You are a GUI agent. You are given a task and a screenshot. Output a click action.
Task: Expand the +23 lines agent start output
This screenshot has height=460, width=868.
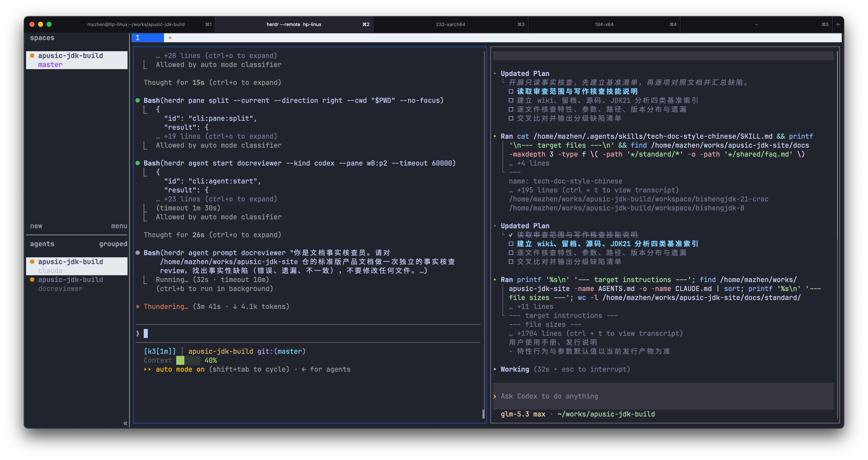tap(216, 199)
